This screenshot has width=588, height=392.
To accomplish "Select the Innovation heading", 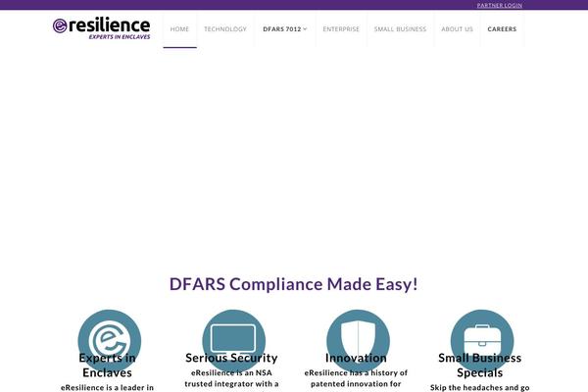I will pos(356,358).
